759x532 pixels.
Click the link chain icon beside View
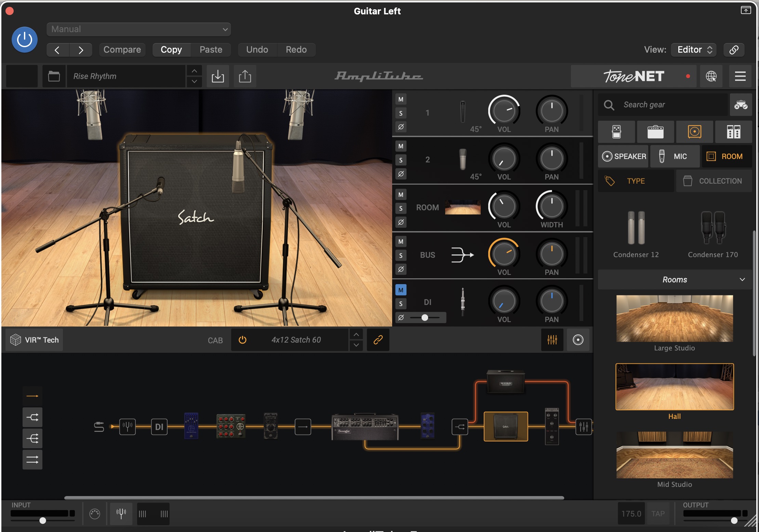point(734,50)
